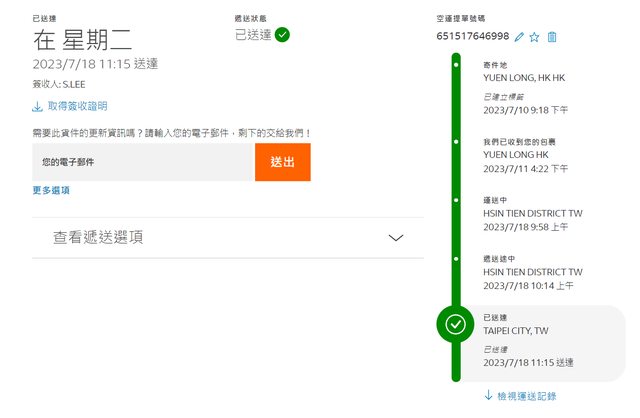Show 更多選項 link options
Screen dimensions: 640x418
click(x=51, y=190)
